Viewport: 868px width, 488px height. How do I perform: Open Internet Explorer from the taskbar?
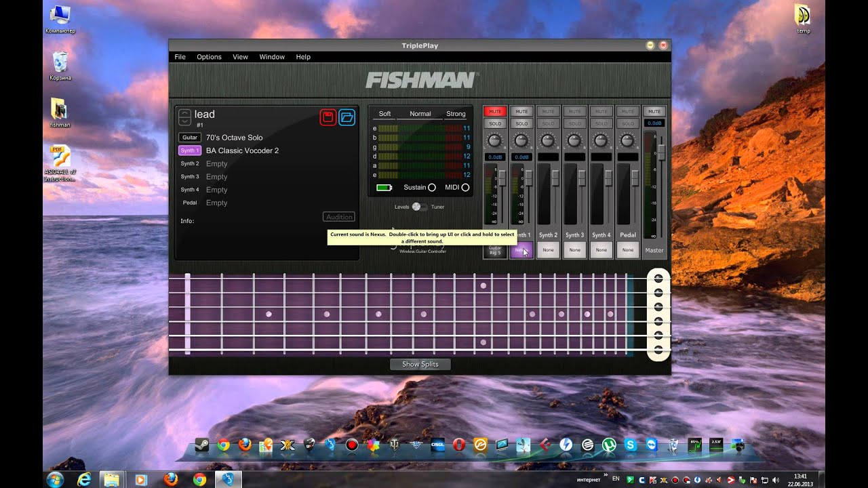click(84, 479)
